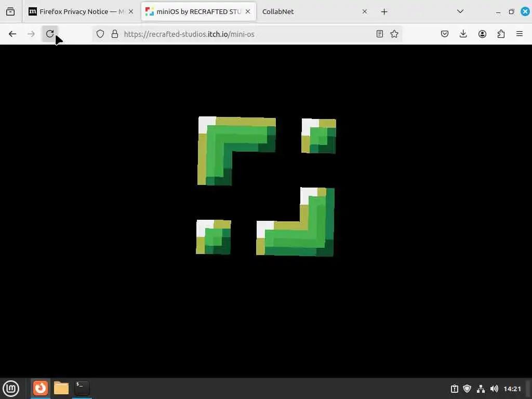Switch to Firefox Privacy Notice tab
The width and height of the screenshot is (532, 399).
click(81, 11)
